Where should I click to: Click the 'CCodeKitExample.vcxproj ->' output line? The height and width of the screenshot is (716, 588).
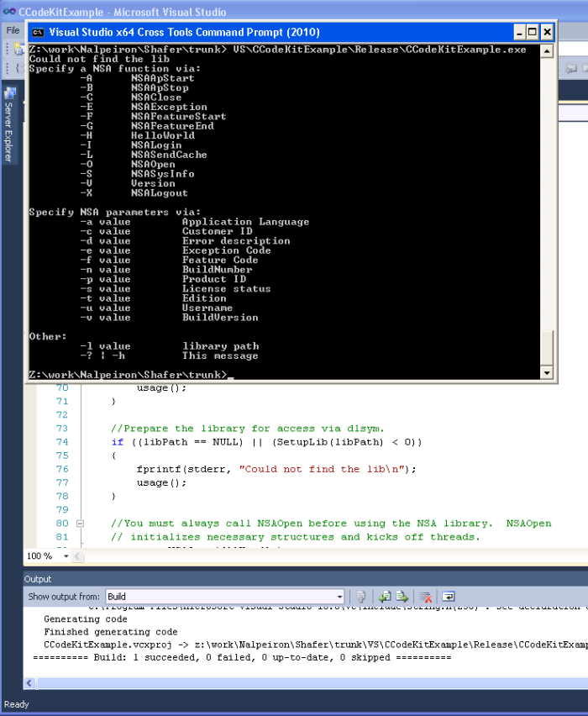point(316,645)
